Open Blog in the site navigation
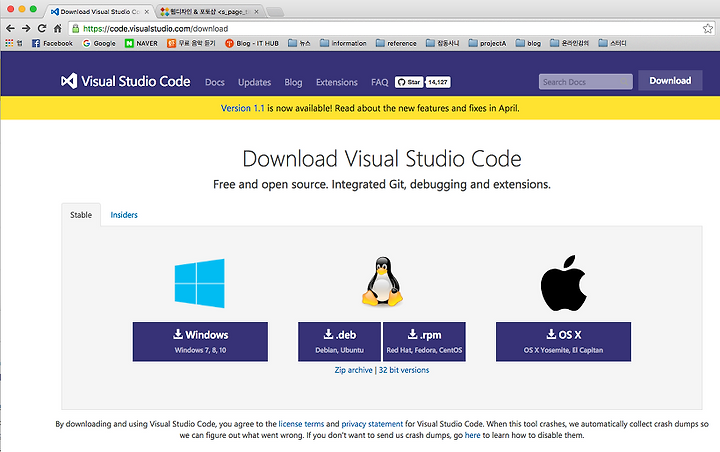The width and height of the screenshot is (720, 452). [293, 82]
